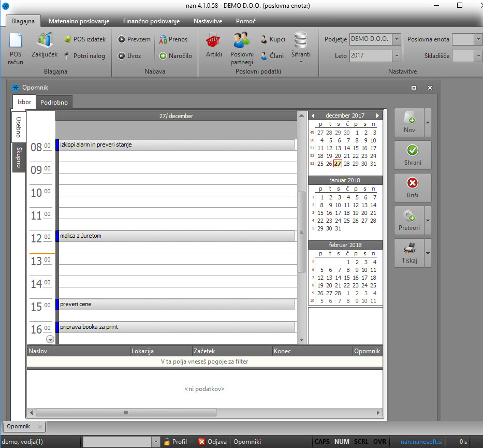Screen dimensions: 483x448
Task: Print with the Tiskaj printer icon
Action: tap(409, 248)
